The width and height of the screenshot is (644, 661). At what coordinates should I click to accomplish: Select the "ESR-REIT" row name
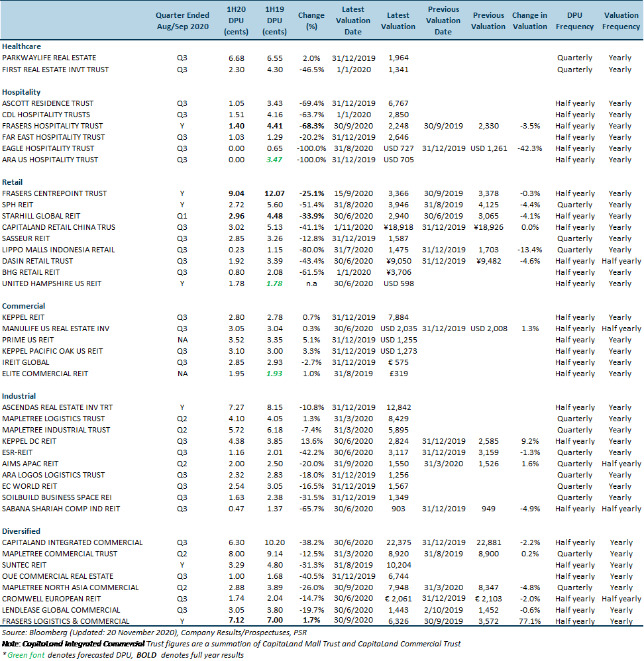pos(18,452)
